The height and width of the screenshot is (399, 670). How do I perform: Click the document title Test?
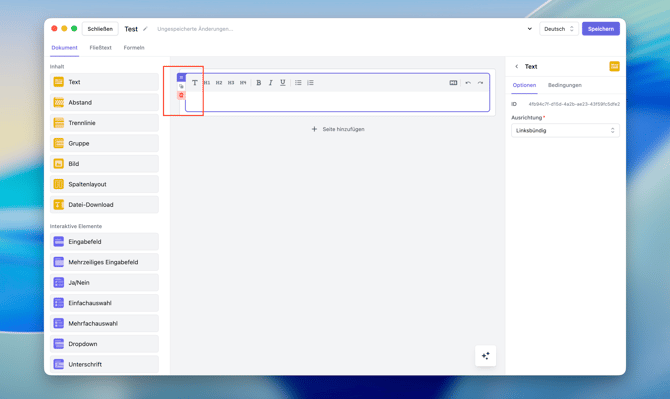[131, 29]
